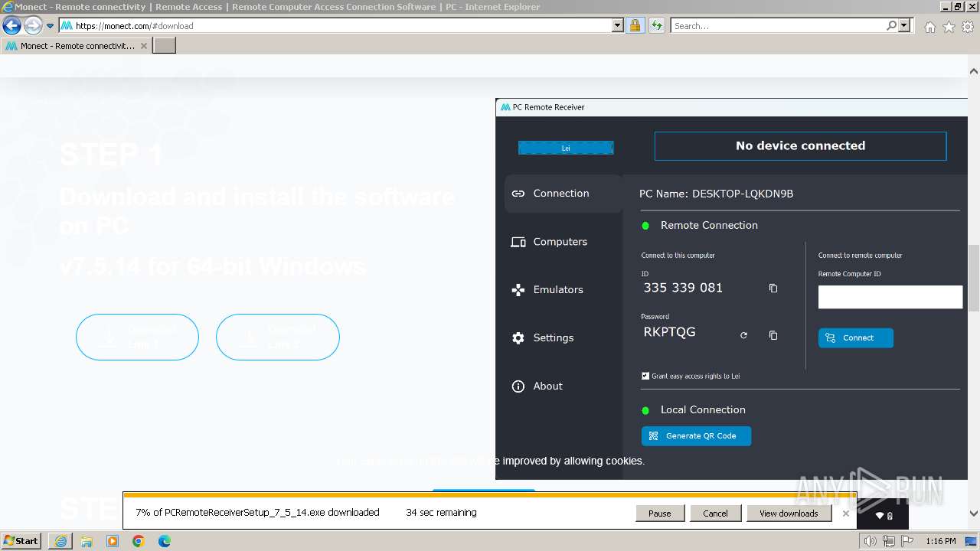This screenshot has height=551, width=980.
Task: Click the vertical scrollbar thumb
Action: pyautogui.click(x=974, y=278)
